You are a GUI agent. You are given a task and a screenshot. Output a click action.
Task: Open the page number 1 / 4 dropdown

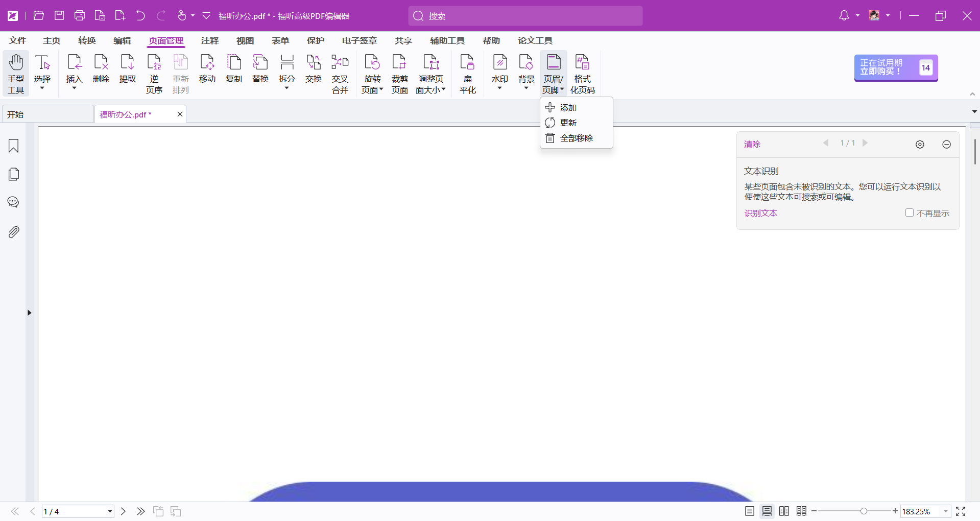(109, 511)
